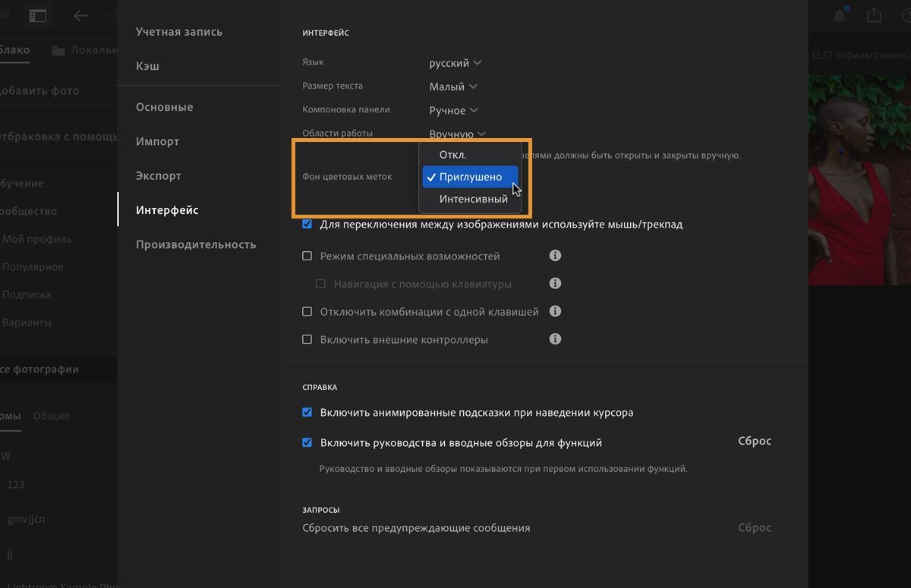Click the notification bell icon
This screenshot has height=588, width=911.
click(840, 14)
